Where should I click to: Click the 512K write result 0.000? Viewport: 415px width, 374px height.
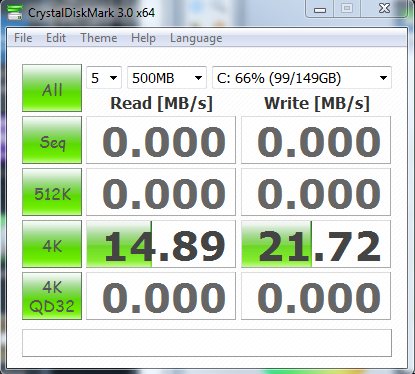316,192
